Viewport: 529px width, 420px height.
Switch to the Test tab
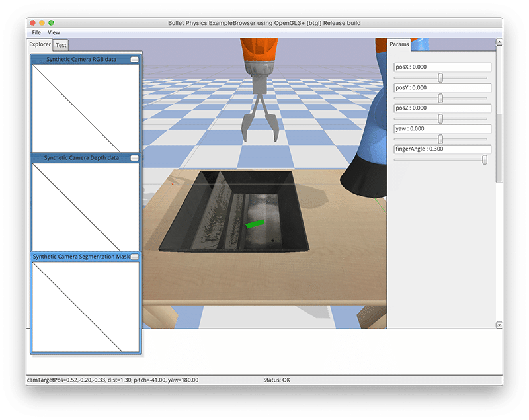(x=61, y=44)
